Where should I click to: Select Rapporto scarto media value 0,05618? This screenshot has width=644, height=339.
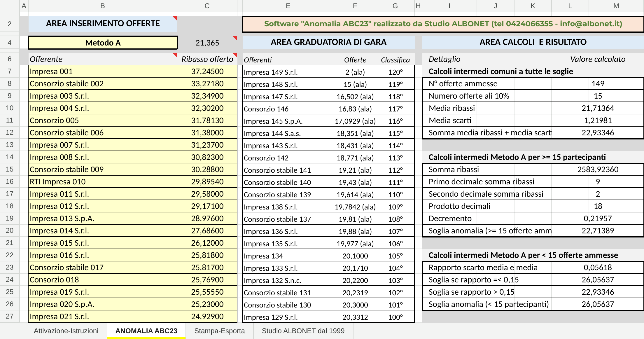point(598,267)
